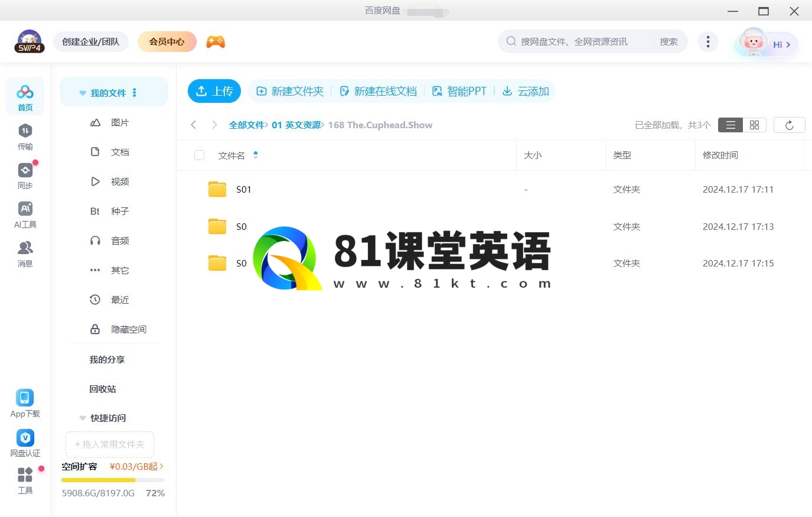Switch to list view
This screenshot has height=517, width=812.
click(x=731, y=125)
